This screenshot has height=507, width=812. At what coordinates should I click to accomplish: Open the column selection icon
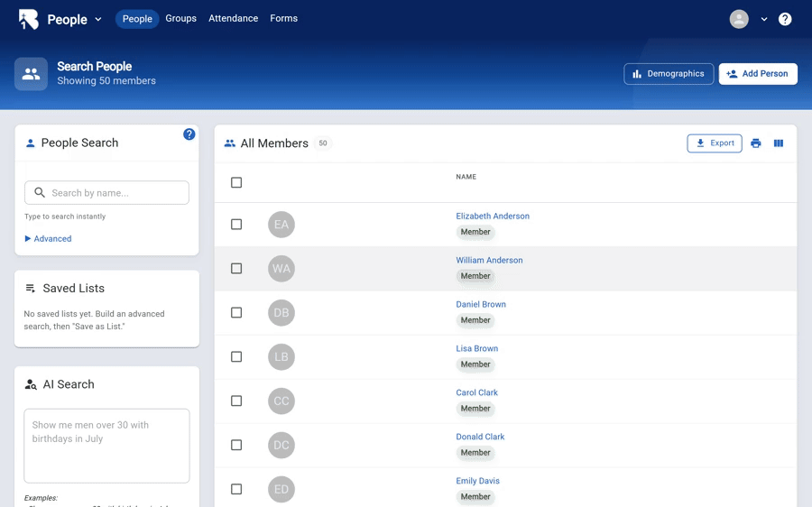coord(779,143)
